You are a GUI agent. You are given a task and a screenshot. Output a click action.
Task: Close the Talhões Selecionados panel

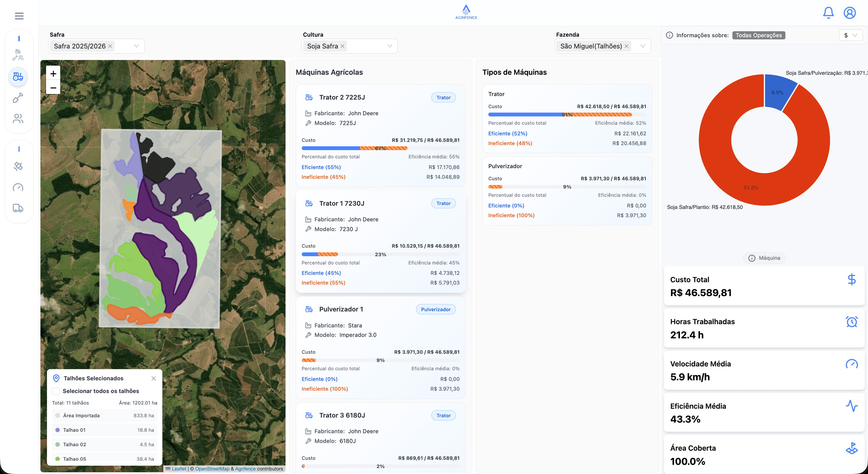154,379
